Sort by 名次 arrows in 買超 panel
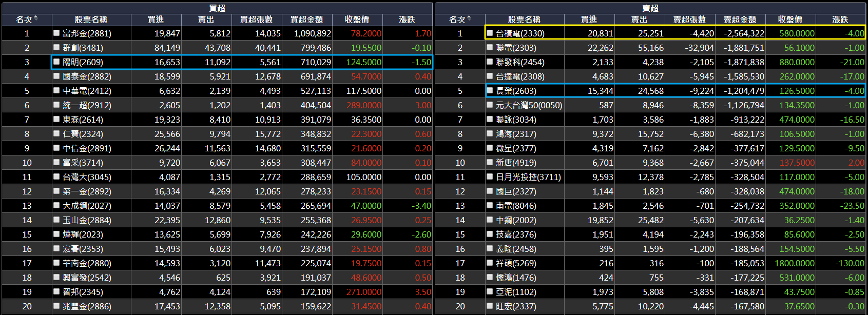 pyautogui.click(x=36, y=19)
